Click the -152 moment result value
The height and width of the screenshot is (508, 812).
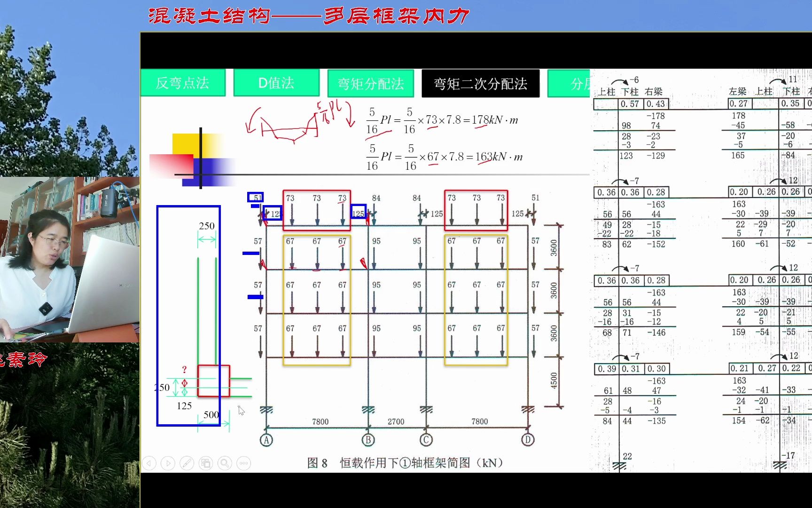point(656,244)
